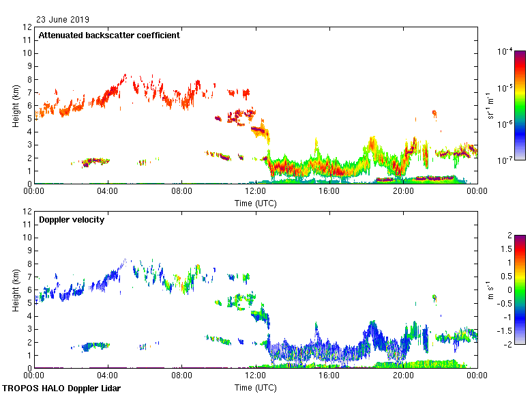Click the 10⁻⁴ label on the backscatter colorbar

pyautogui.click(x=505, y=52)
